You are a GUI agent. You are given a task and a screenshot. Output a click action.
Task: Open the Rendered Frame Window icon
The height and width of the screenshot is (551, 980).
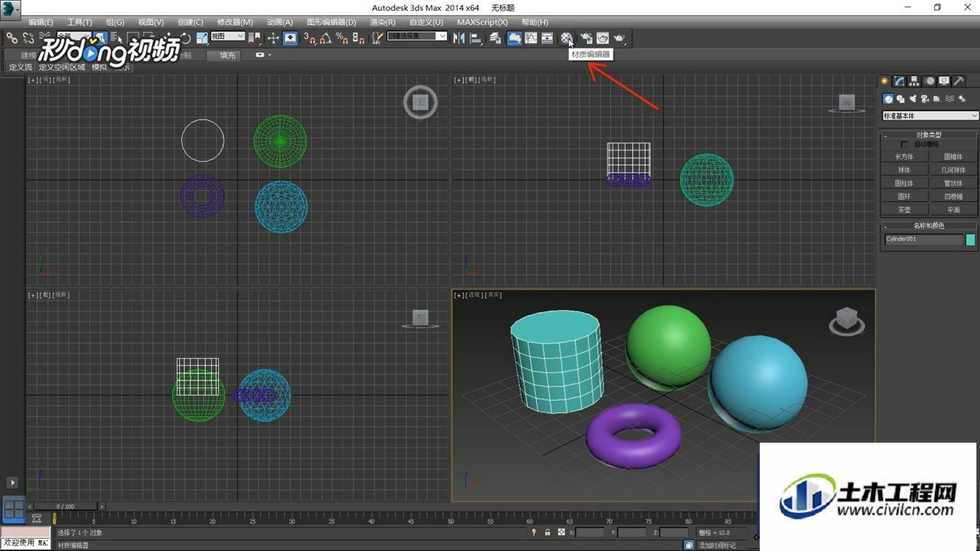click(603, 38)
